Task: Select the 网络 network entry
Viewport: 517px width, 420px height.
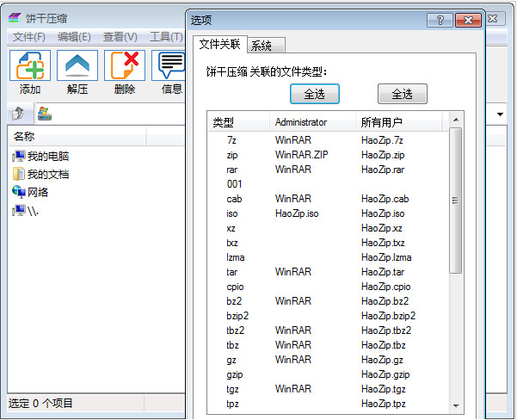Action: coord(38,192)
